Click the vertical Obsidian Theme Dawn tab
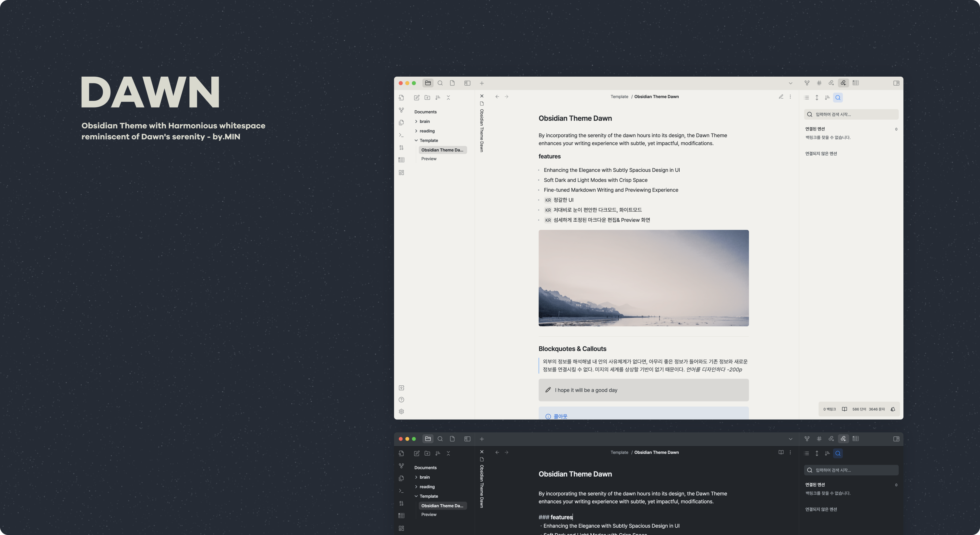Viewport: 980px width, 535px height. [482, 130]
